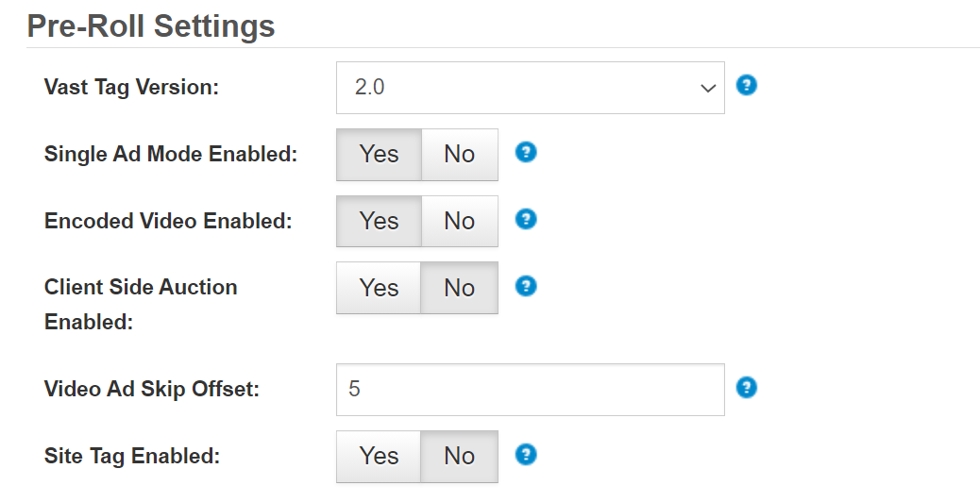View help for Client Side Auction Enabled
Image resolution: width=980 pixels, height=502 pixels.
pos(526,286)
